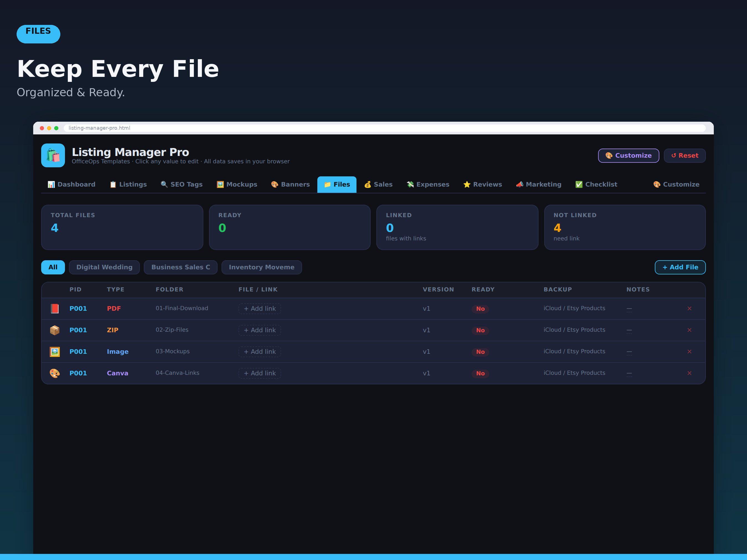747x560 pixels.
Task: Add link for the ZIP file
Action: pyautogui.click(x=260, y=330)
